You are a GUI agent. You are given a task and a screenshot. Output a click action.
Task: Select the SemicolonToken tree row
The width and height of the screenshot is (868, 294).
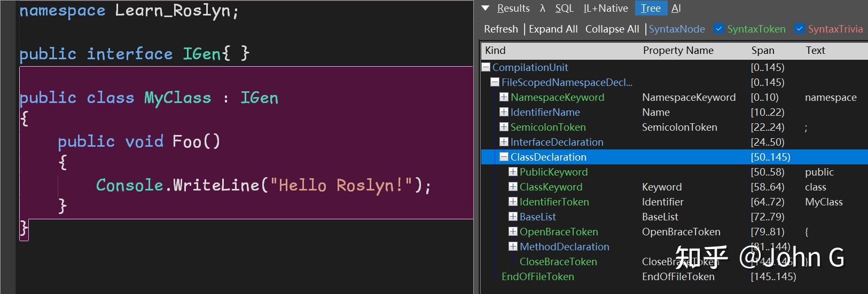coord(674,127)
